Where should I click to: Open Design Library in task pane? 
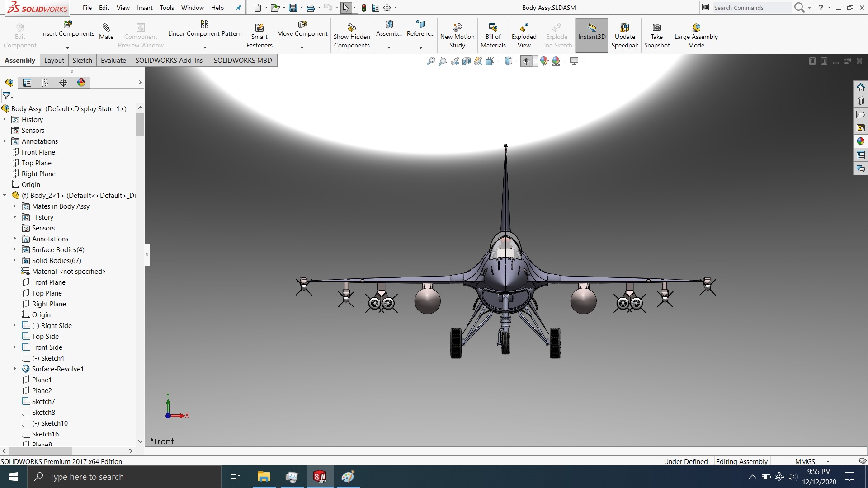tap(860, 101)
